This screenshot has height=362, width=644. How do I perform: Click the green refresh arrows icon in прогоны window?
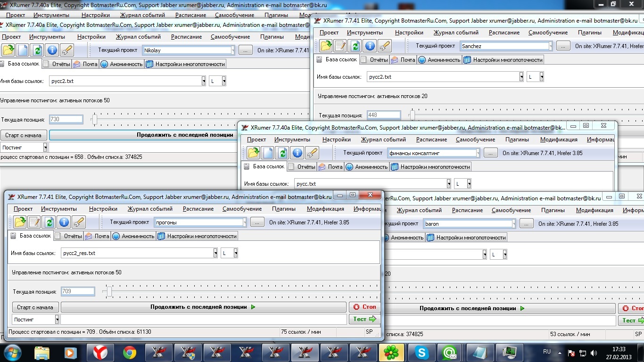pos(49,222)
